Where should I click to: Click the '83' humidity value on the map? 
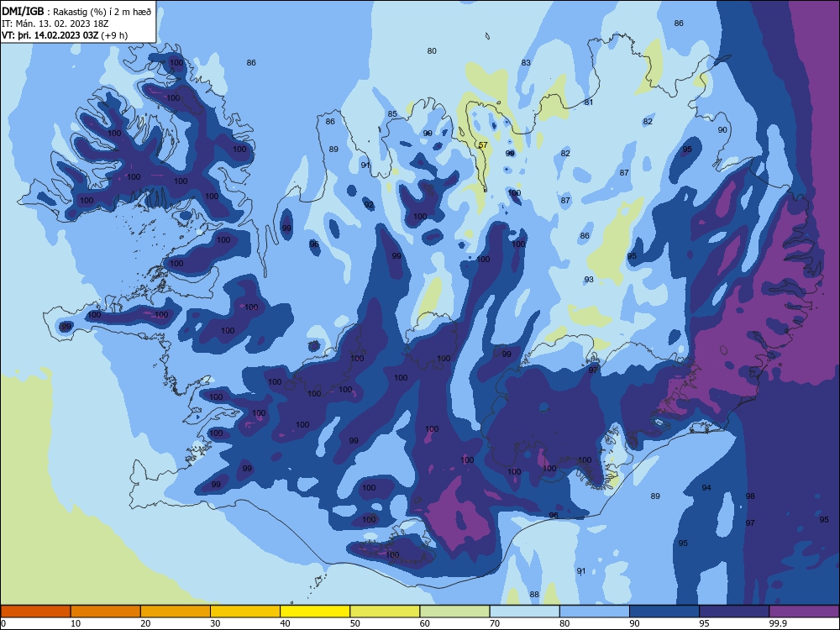pyautogui.click(x=526, y=63)
